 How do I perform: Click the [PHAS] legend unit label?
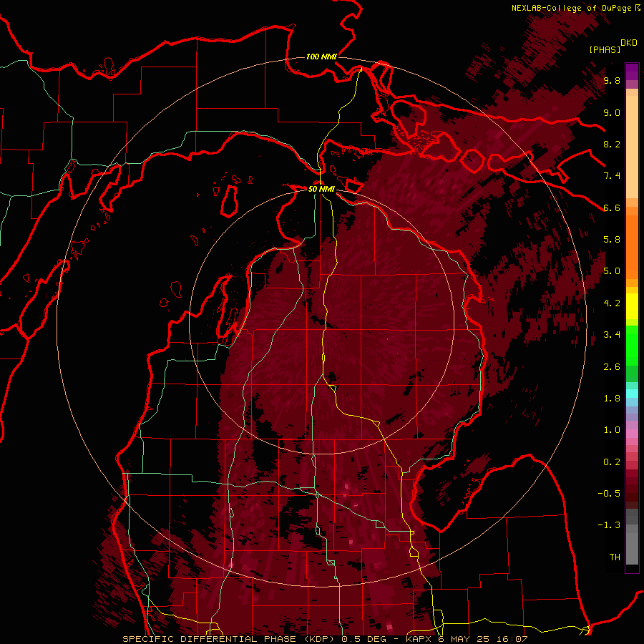point(605,50)
